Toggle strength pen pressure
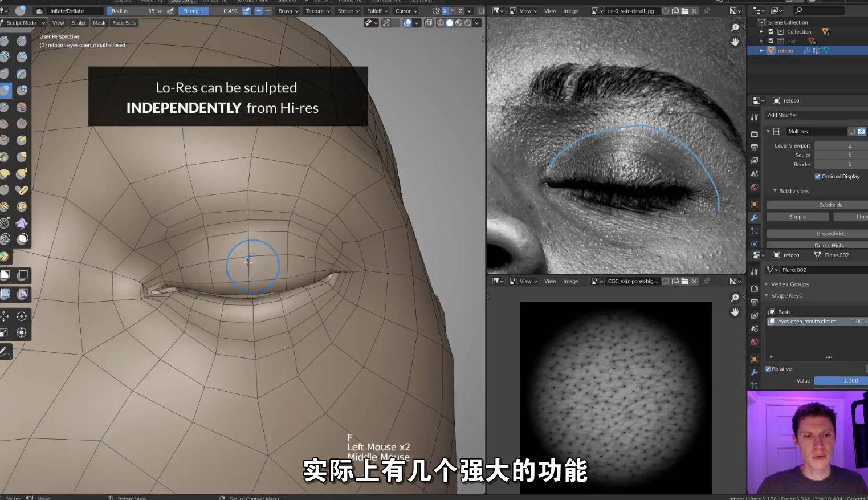 click(246, 11)
